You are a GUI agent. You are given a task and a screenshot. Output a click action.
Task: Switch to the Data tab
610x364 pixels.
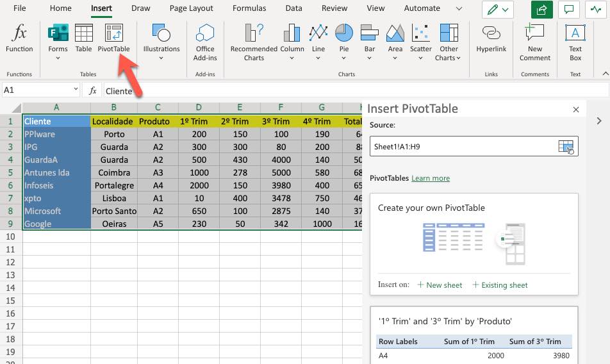[x=293, y=8]
